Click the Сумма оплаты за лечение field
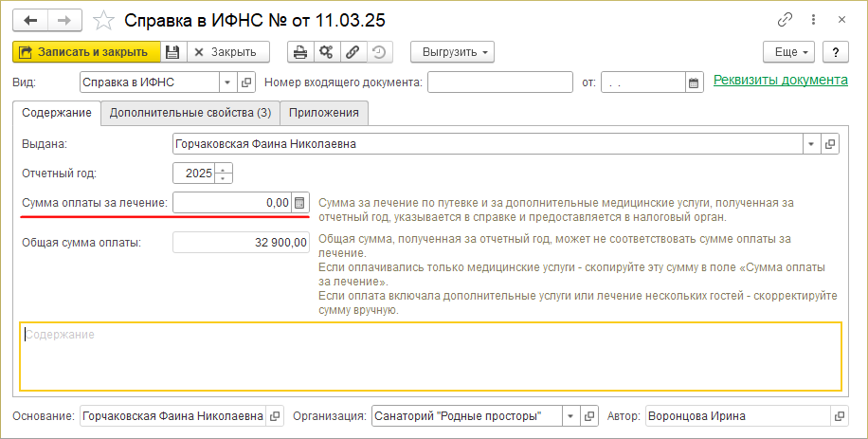Screen dimensions: 868x439 [x=232, y=203]
